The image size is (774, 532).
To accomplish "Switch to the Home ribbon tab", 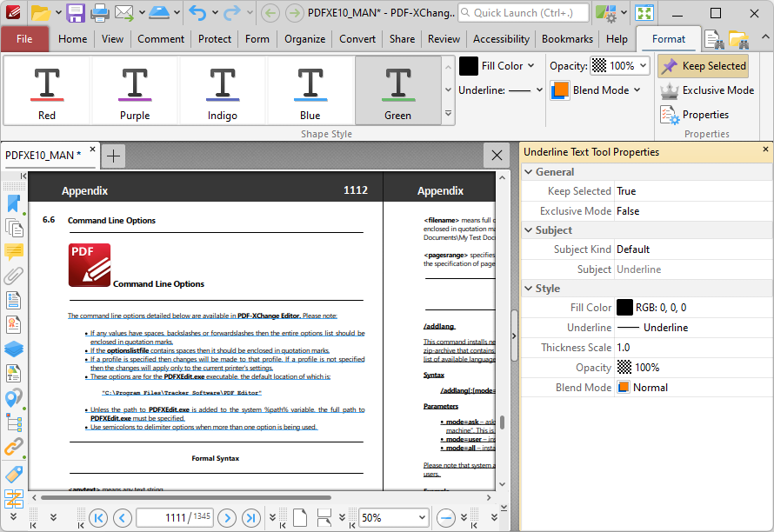I will [72, 39].
